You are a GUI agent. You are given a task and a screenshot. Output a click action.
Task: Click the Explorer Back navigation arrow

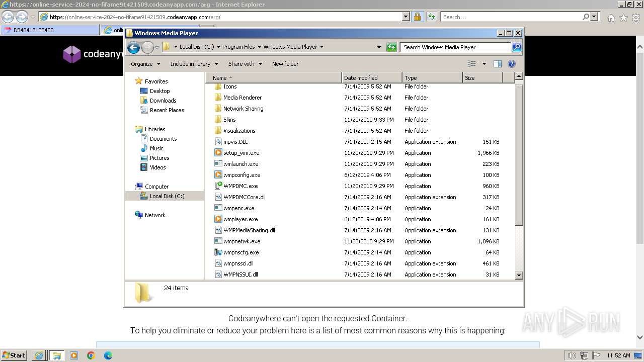[133, 47]
